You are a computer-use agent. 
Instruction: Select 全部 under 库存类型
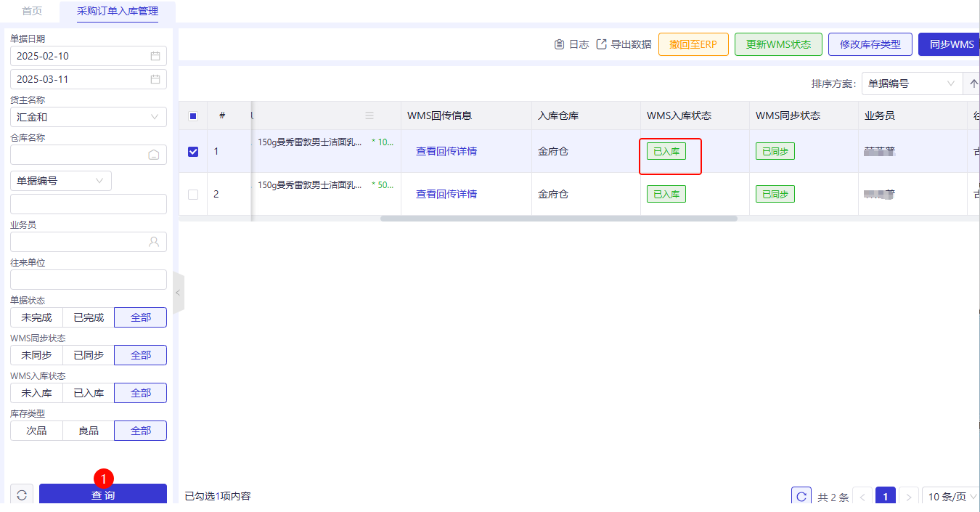[141, 431]
